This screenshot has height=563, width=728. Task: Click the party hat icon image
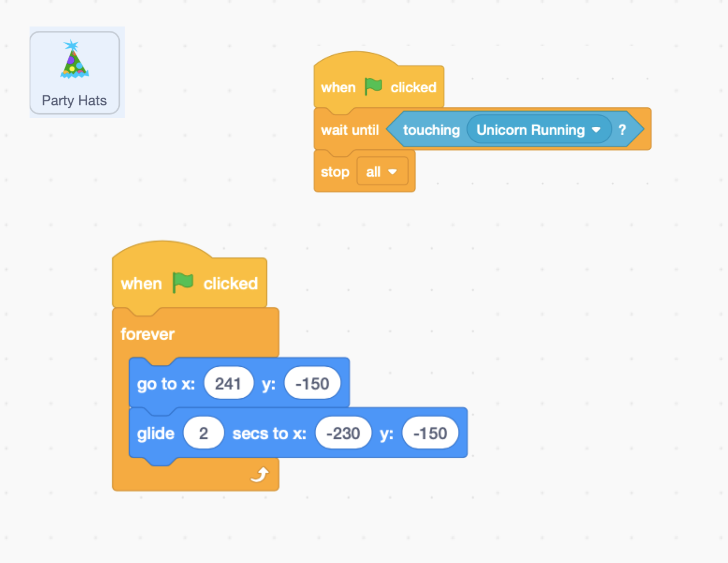coord(74,59)
